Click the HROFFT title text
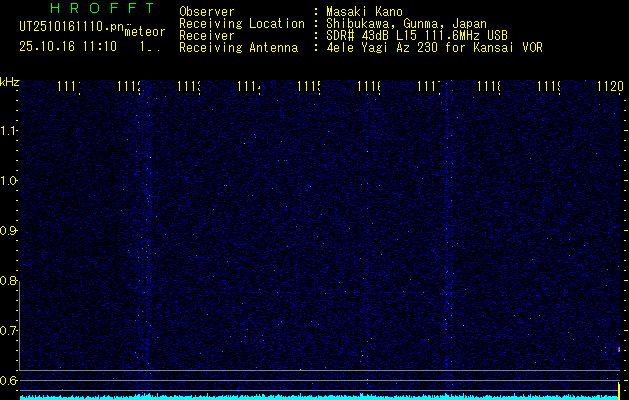629x400 pixels. pyautogui.click(x=103, y=8)
